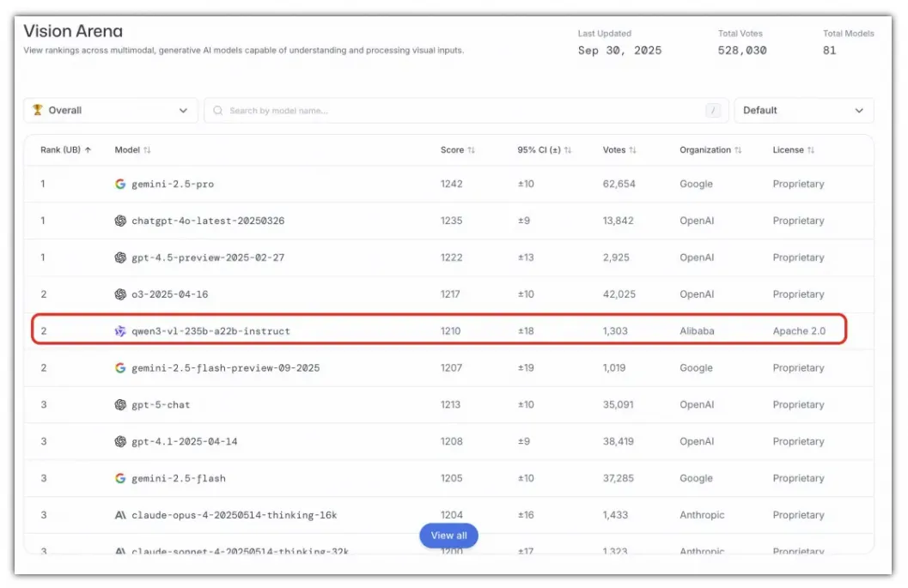Open the Overall category dropdown
Screen dimensions: 908x588
point(111,111)
